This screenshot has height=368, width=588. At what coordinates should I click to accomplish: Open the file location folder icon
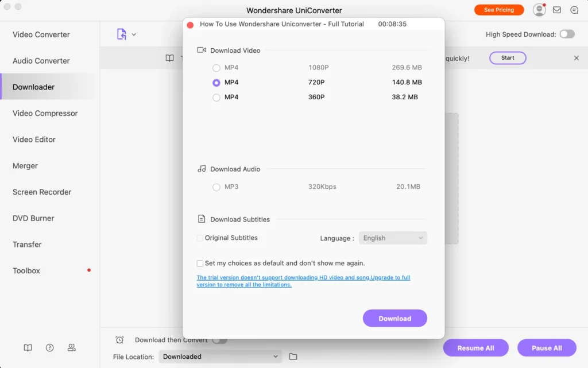tap(293, 357)
